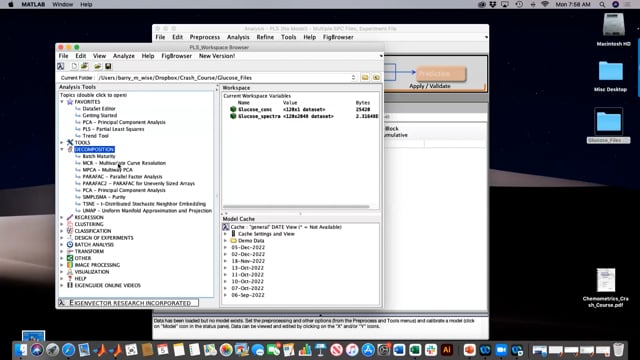Click the IMAGE PROCESSING category icon
This screenshot has height=360, width=640.
click(70, 265)
